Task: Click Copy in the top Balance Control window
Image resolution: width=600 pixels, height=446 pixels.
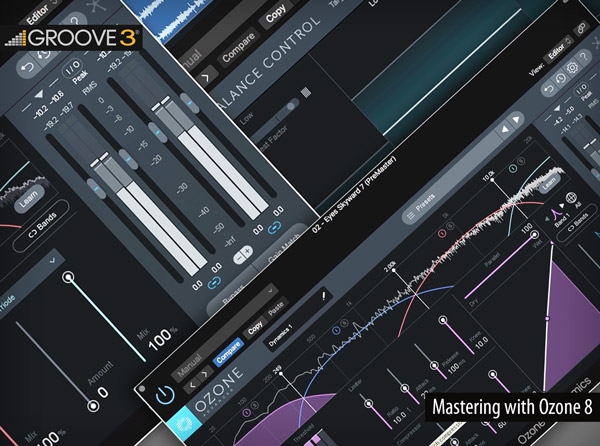Action: (276, 14)
